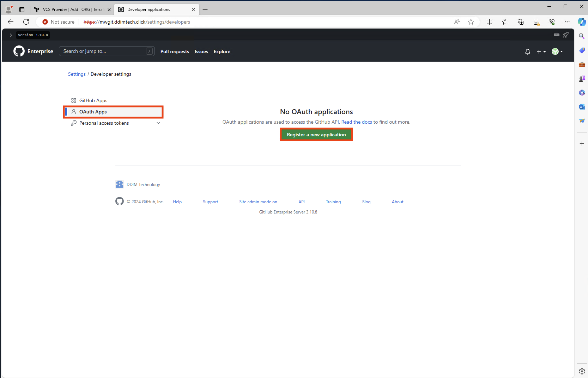The image size is (588, 378).
Task: Open the notifications bell
Action: point(528,51)
